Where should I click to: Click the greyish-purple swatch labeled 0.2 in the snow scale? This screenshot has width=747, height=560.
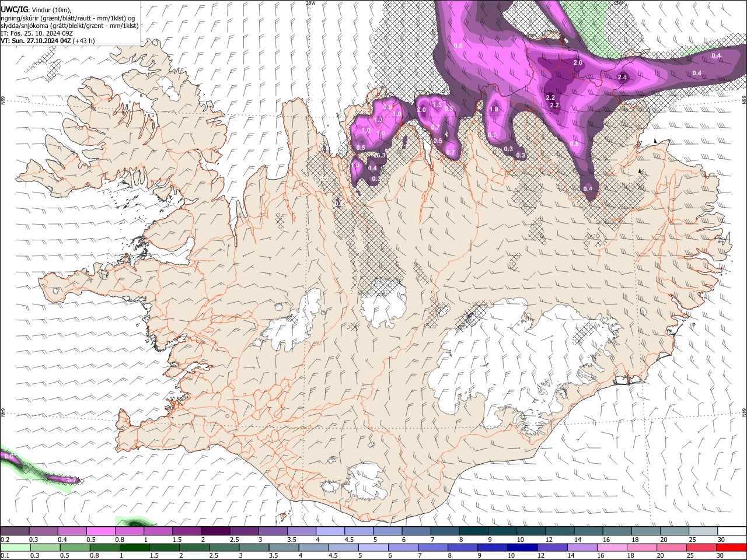coord(15,531)
